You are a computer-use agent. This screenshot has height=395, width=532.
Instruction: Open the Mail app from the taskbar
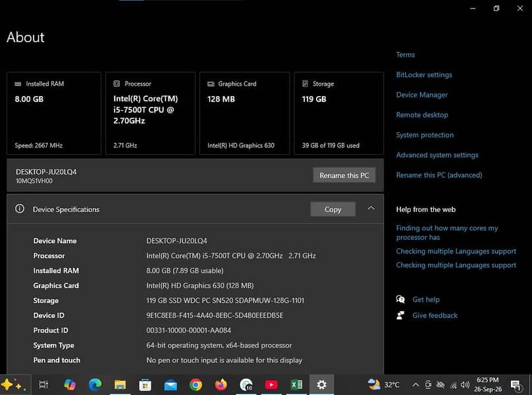click(x=171, y=385)
